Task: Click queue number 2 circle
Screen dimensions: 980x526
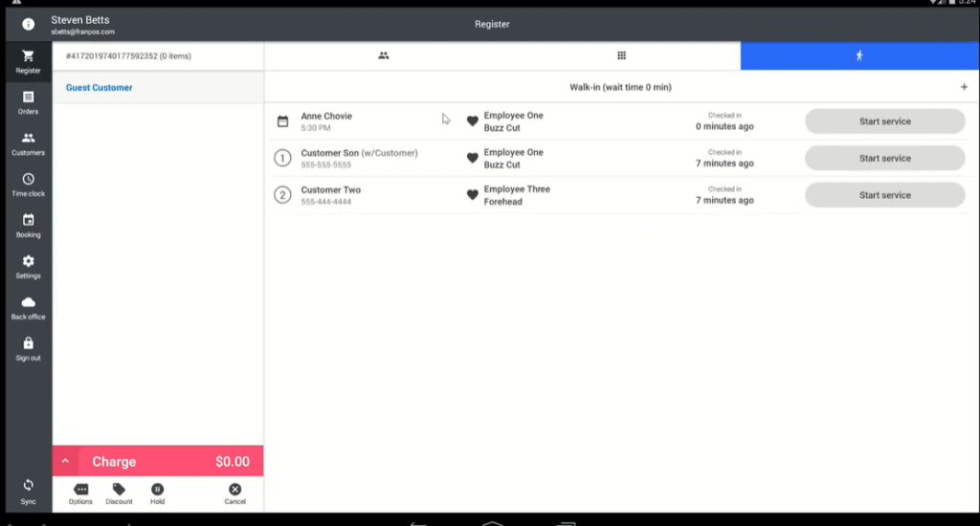Action: (x=282, y=195)
